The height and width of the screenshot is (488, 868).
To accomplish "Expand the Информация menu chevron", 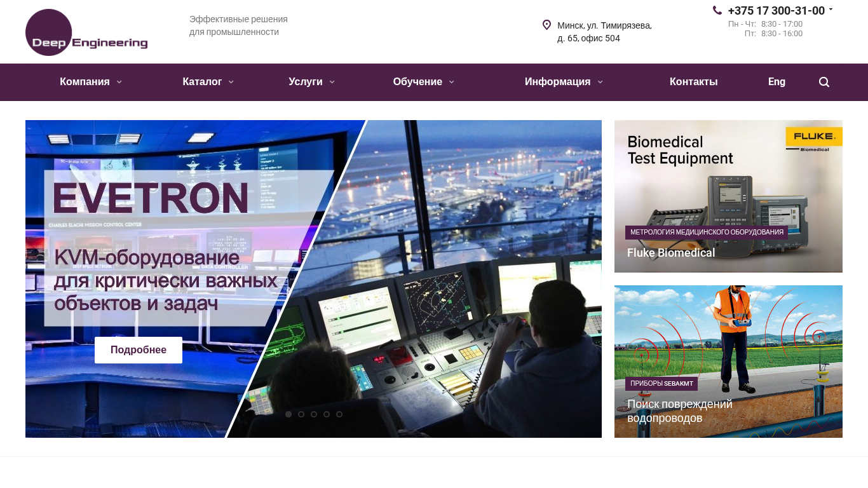I will 600,82.
